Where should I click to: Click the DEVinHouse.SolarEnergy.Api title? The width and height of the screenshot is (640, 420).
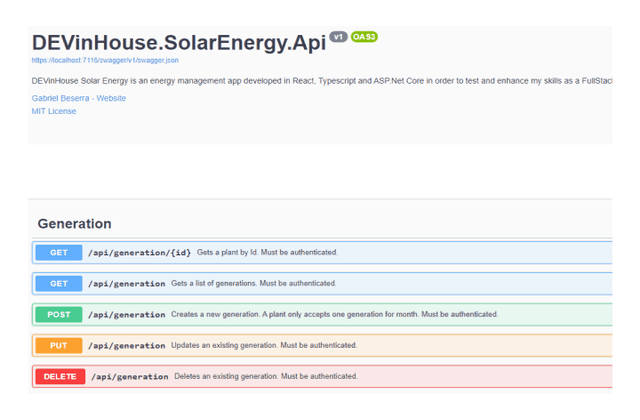coord(179,43)
